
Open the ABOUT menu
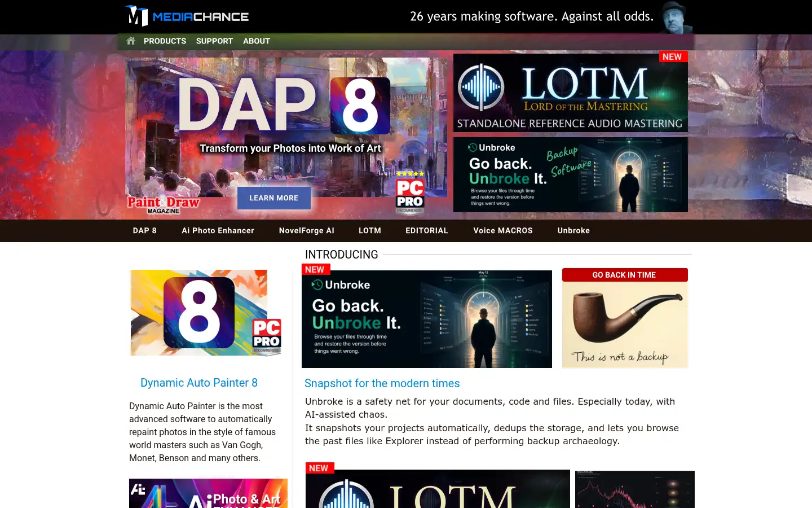pos(257,41)
